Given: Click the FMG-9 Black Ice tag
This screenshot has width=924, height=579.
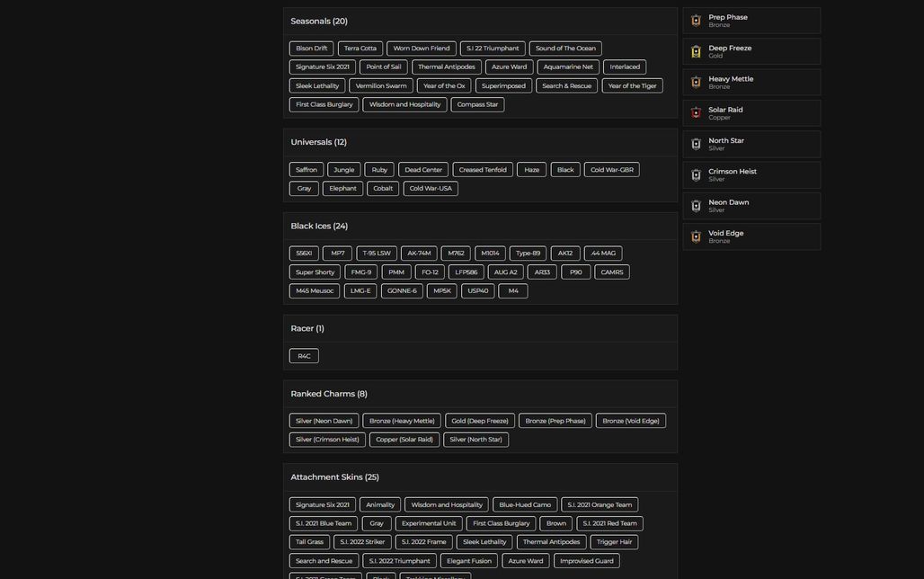Looking at the screenshot, I should point(361,272).
